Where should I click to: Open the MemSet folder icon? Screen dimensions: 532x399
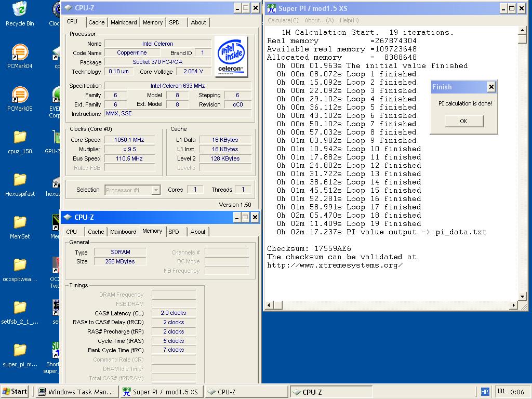tap(20, 222)
